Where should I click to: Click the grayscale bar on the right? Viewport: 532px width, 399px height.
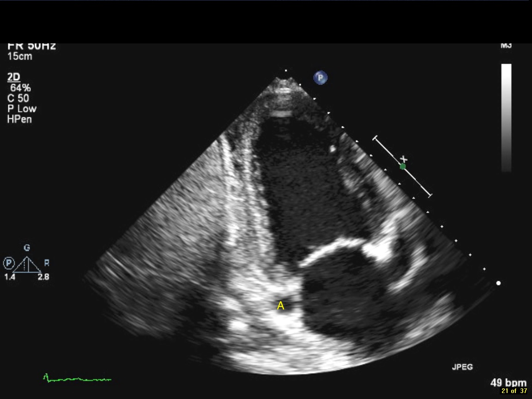coord(506,117)
